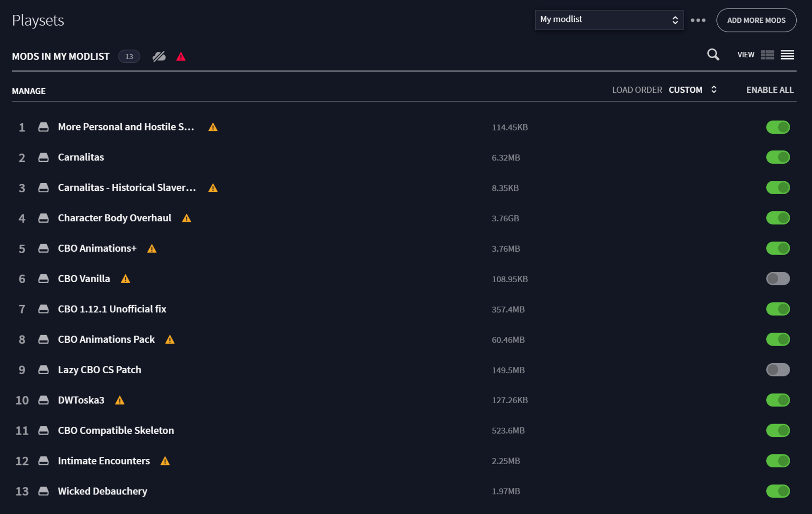This screenshot has width=812, height=514.
Task: Click the drive icon for Intimate Encounters
Action: pos(43,461)
